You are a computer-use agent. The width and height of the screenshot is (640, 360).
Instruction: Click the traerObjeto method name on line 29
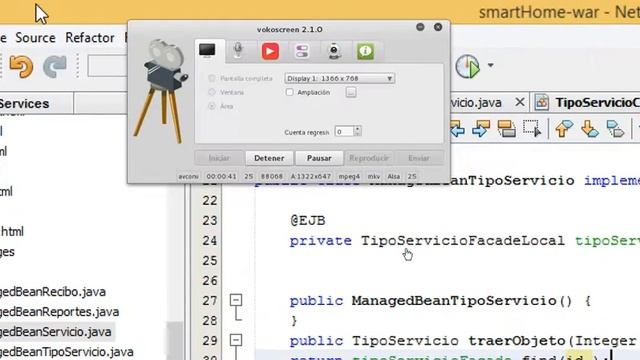click(518, 340)
